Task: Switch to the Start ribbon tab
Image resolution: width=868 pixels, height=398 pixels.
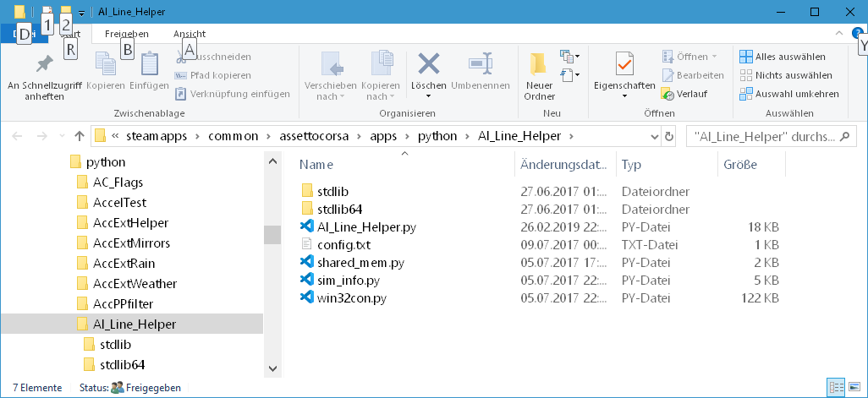Action: coord(71,34)
